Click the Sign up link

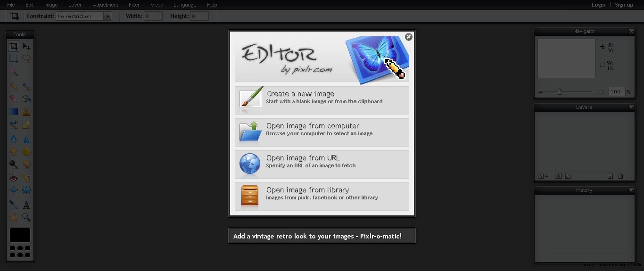pos(624,5)
